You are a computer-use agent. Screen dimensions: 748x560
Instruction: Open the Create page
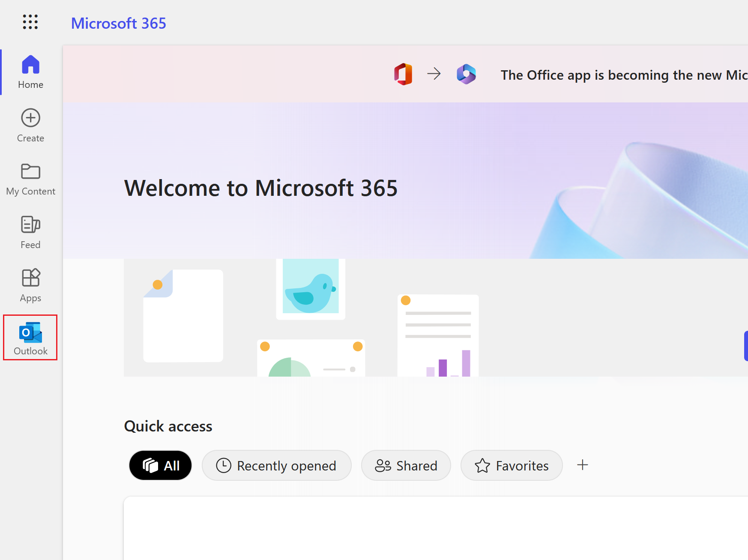click(x=30, y=126)
